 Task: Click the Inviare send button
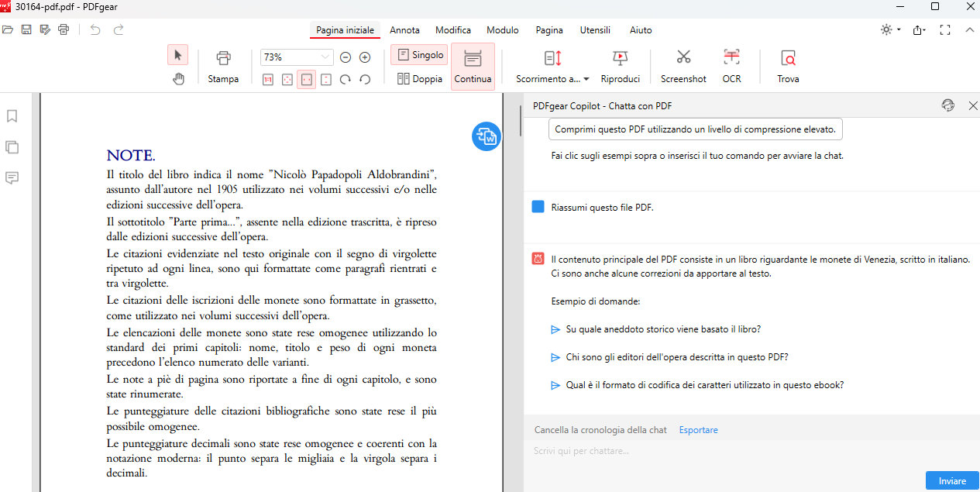952,481
